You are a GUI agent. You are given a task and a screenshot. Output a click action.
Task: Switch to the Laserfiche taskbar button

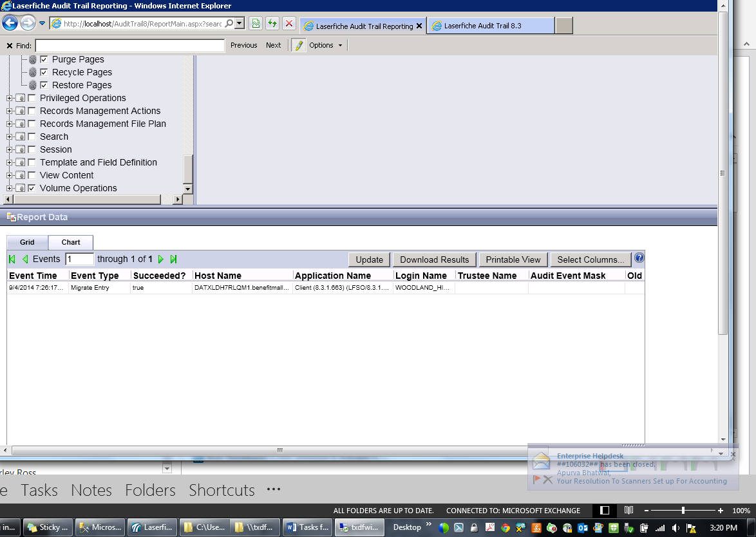tap(152, 527)
